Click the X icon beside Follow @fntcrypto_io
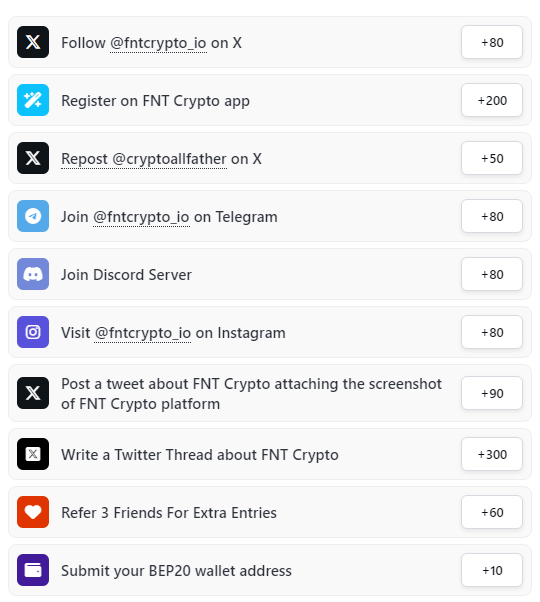 [33, 42]
